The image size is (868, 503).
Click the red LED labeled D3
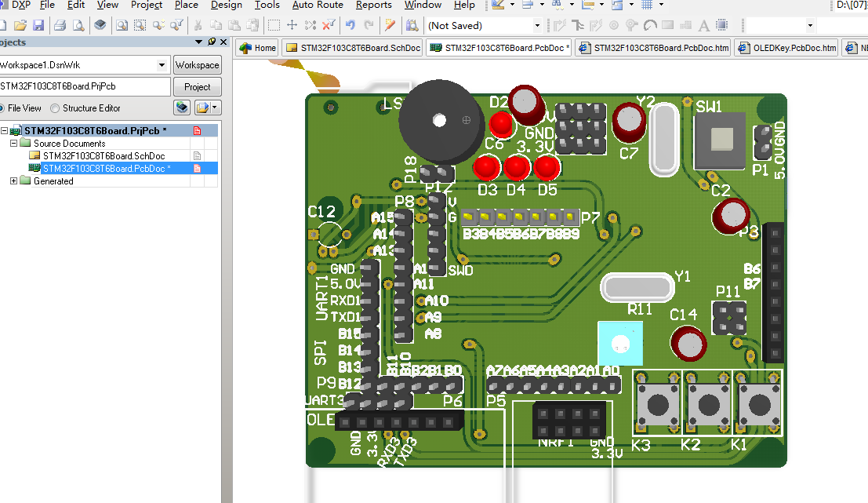tap(487, 169)
